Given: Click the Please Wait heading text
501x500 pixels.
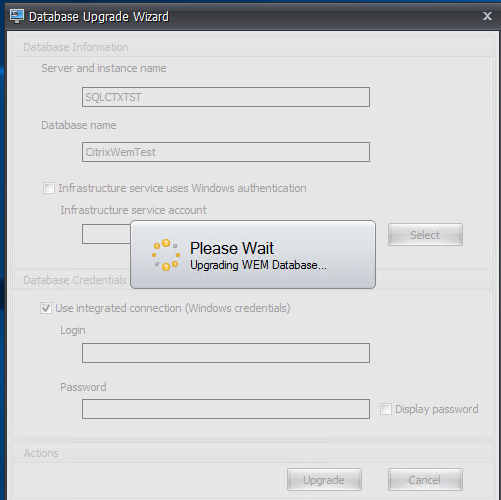Looking at the screenshot, I should pyautogui.click(x=232, y=248).
